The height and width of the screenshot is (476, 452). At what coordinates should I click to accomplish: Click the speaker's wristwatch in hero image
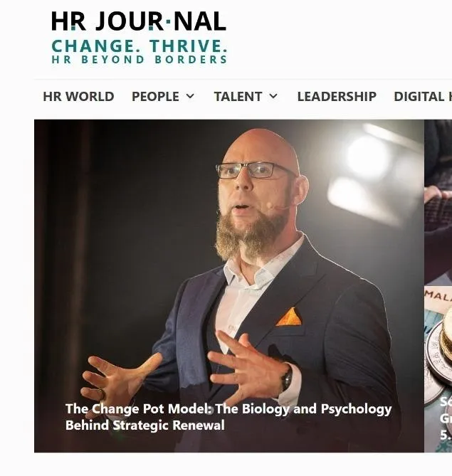pyautogui.click(x=287, y=378)
